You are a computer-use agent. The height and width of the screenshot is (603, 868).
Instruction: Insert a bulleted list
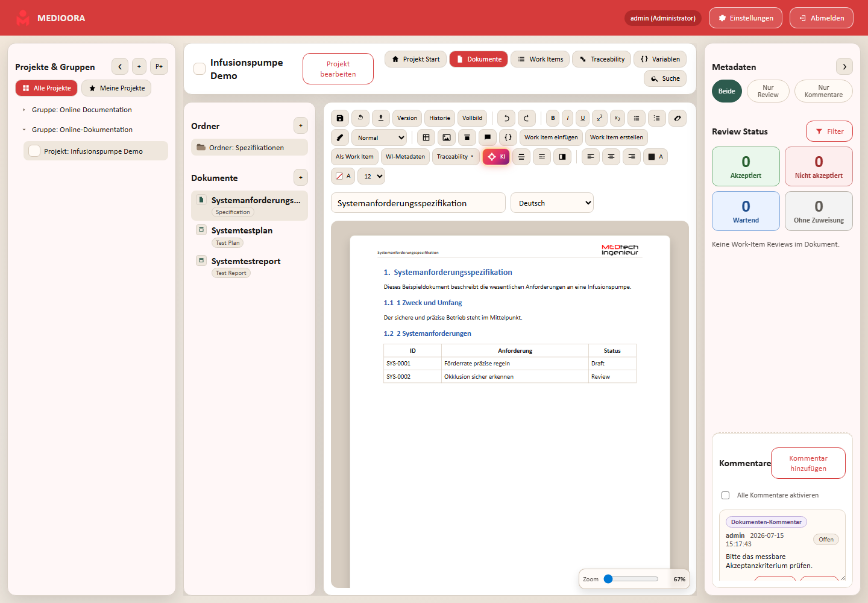637,118
